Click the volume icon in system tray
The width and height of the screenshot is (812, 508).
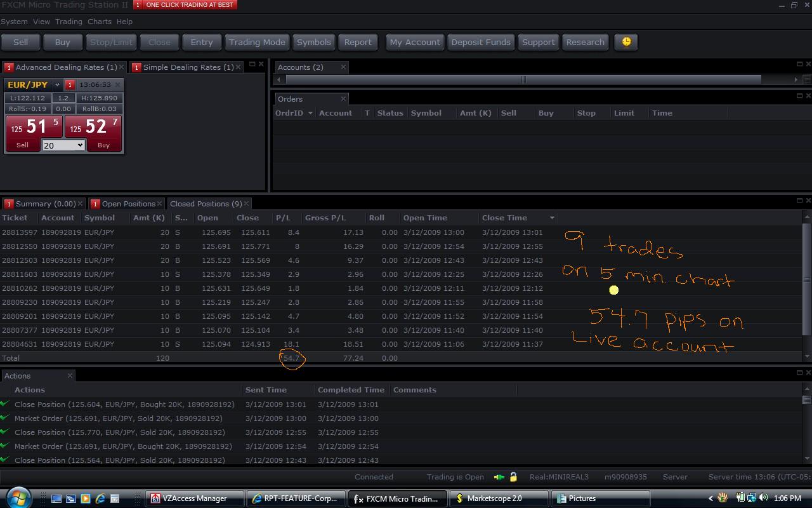click(763, 498)
